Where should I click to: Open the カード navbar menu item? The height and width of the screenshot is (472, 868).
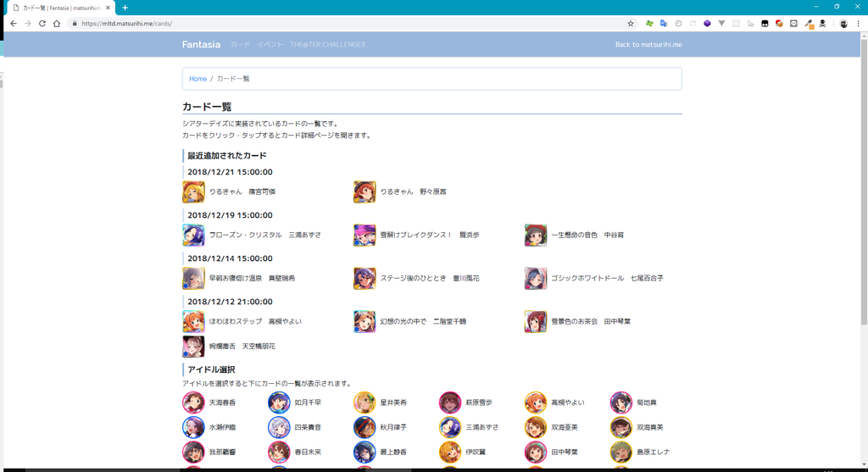(x=240, y=45)
